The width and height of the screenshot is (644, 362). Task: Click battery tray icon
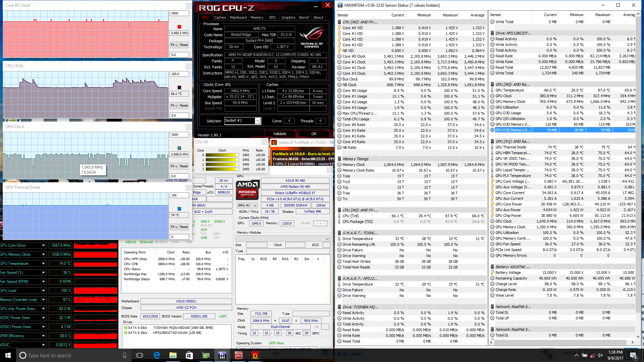pyautogui.click(x=585, y=355)
